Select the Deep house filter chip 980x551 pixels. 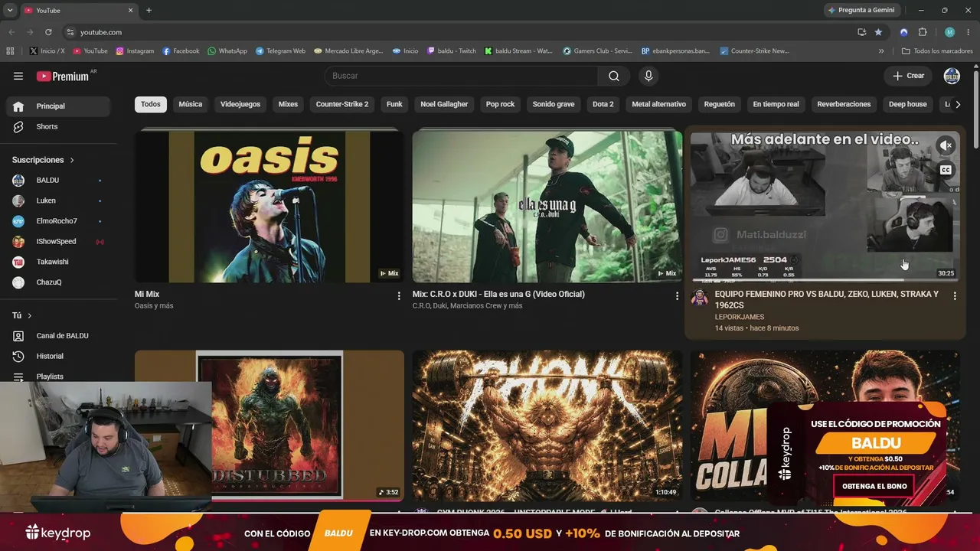(x=908, y=104)
